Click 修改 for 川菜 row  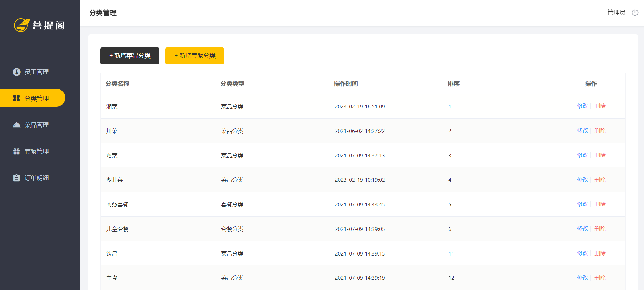583,130
